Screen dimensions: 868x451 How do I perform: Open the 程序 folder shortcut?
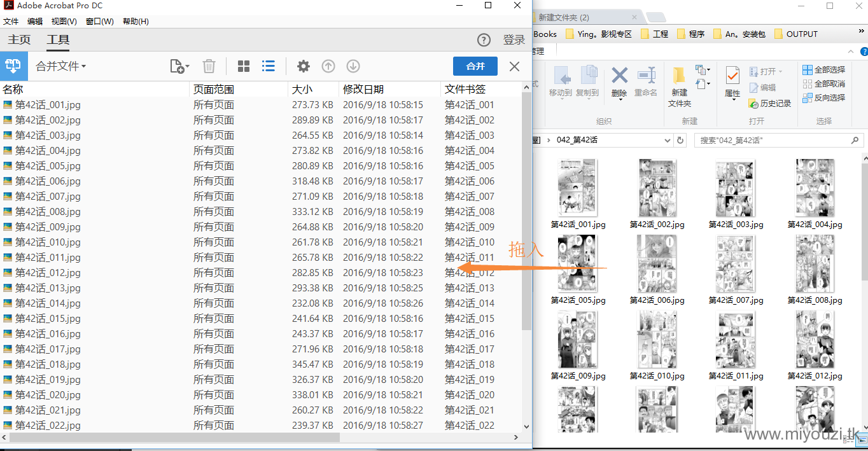tap(691, 34)
